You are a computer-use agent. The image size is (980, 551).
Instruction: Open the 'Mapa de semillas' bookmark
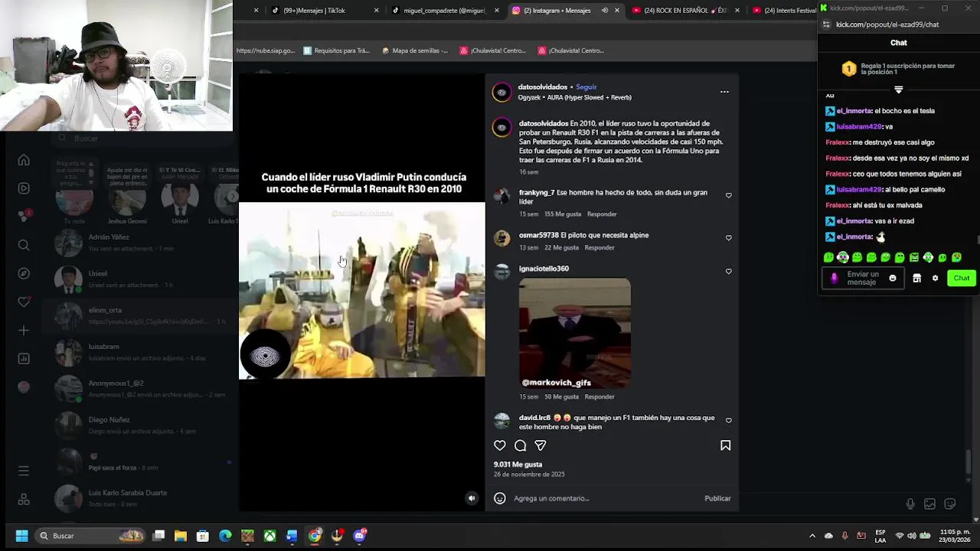[x=414, y=51]
